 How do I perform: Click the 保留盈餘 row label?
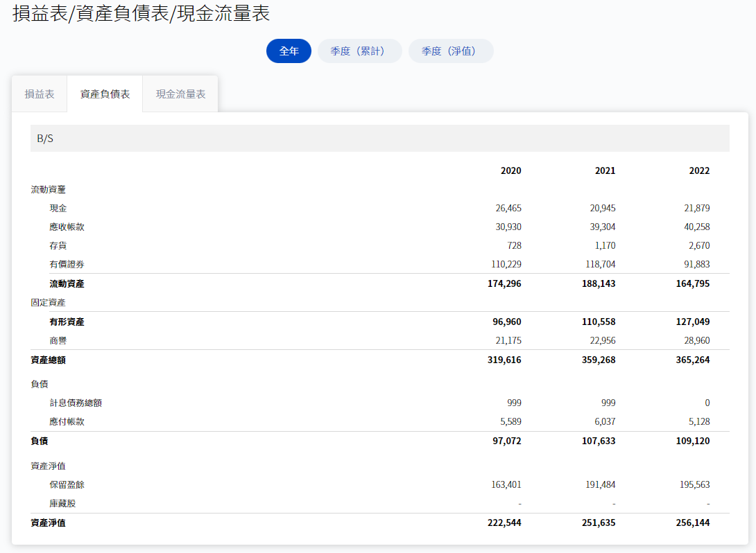coord(67,484)
